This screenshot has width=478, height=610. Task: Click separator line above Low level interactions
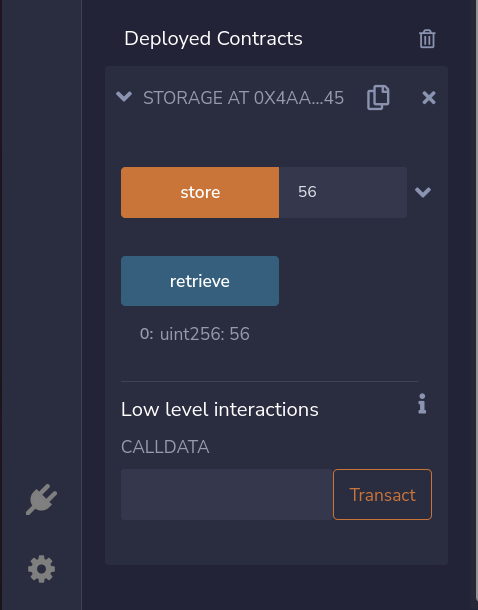269,381
